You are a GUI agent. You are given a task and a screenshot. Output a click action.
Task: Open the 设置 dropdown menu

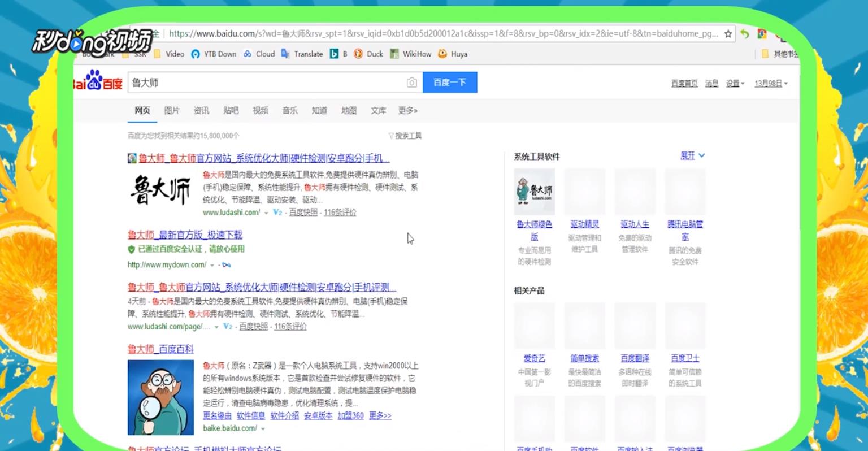[735, 84]
